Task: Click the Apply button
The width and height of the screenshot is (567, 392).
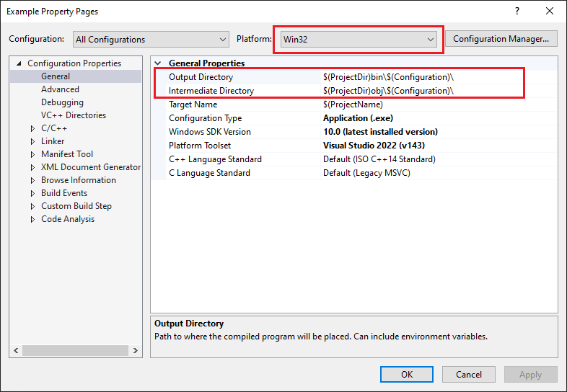Action: [x=531, y=374]
